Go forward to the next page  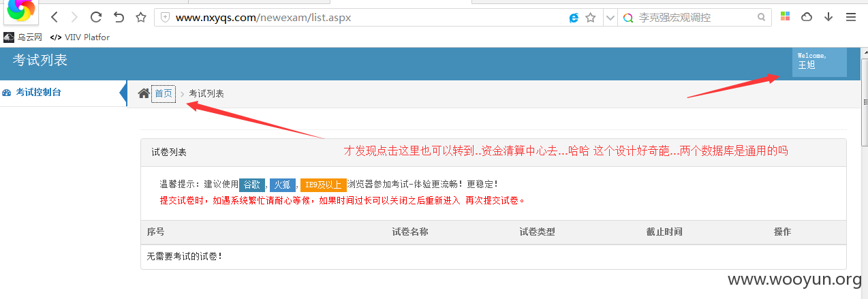pos(74,17)
